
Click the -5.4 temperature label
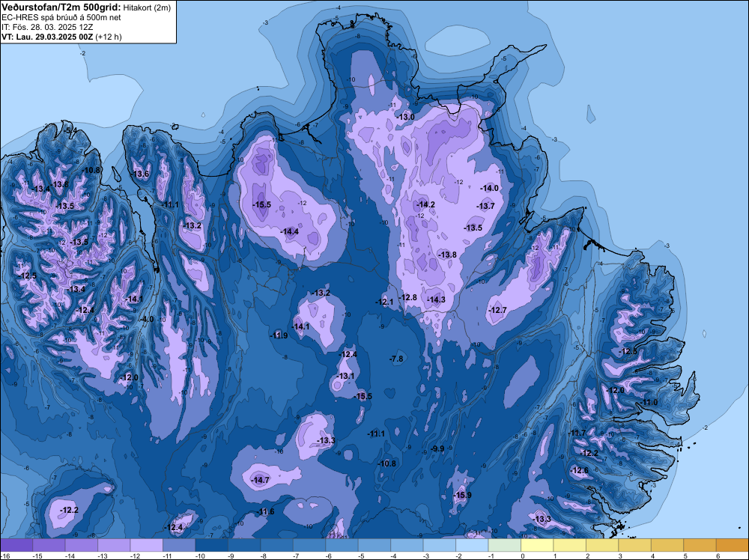70,130
